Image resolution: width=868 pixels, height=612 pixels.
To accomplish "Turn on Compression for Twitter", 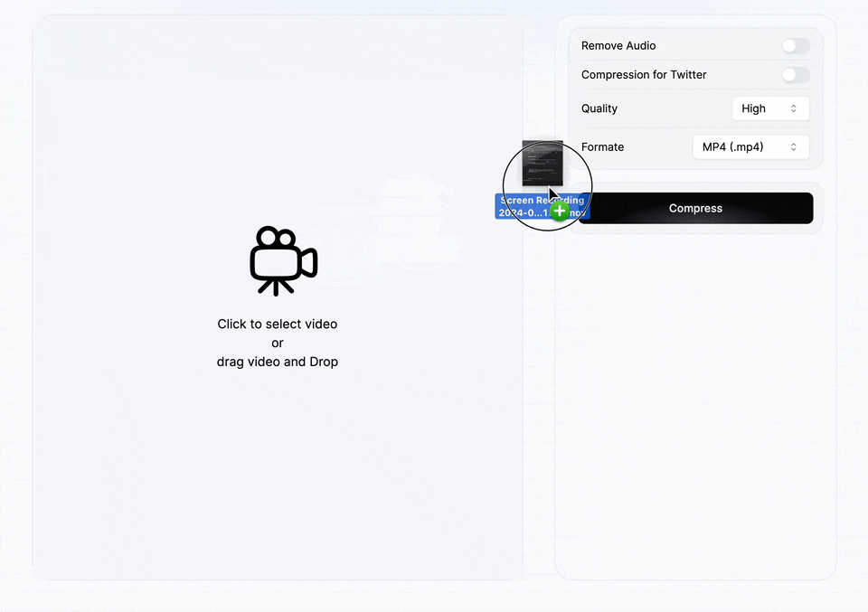I will [x=795, y=75].
